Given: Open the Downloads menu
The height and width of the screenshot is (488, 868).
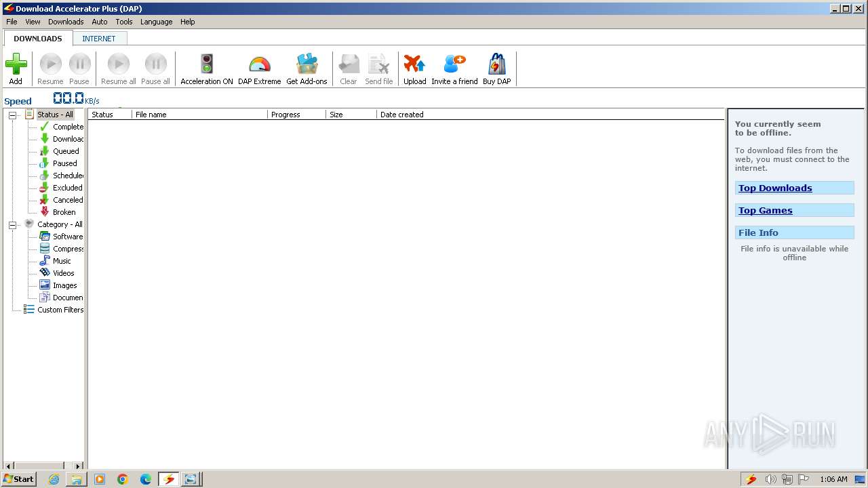Looking at the screenshot, I should (66, 22).
